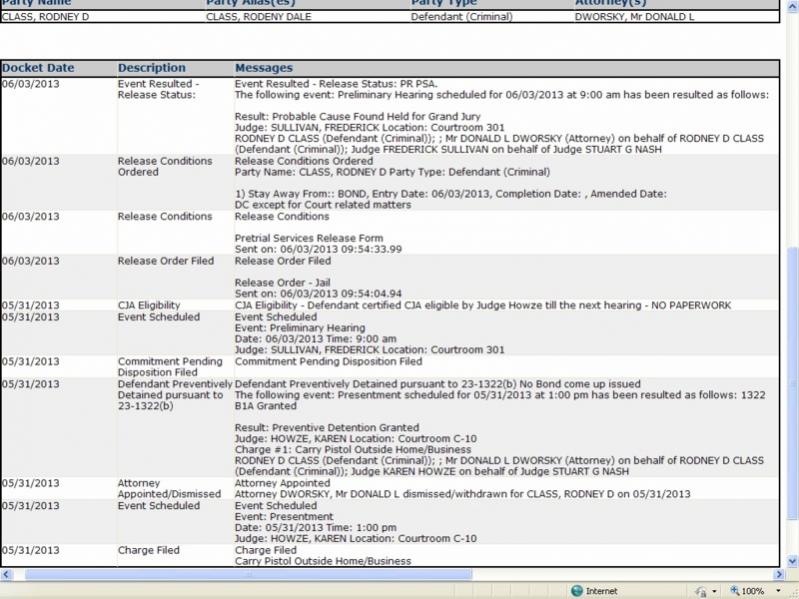
Task: Click the Internet zone globe icon
Action: pos(576,591)
